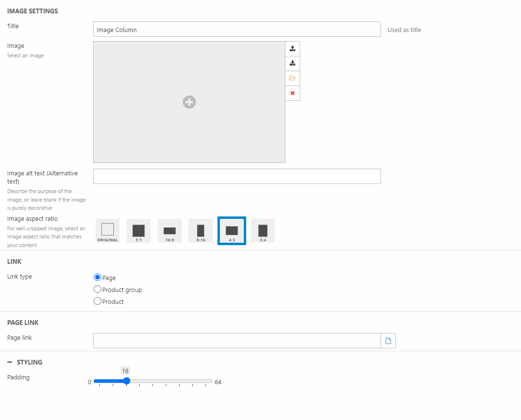Select the Page link type radio
The height and width of the screenshot is (420, 521).
(x=98, y=277)
